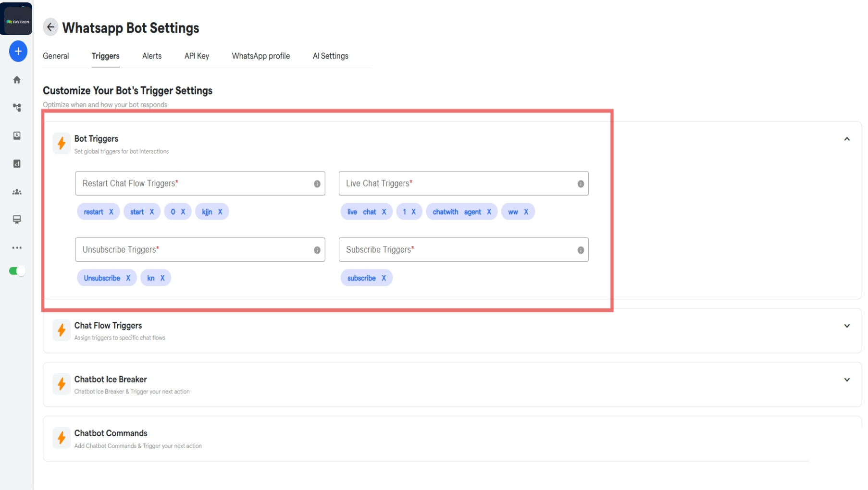Open the team members icon in sidebar
The height and width of the screenshot is (490, 868).
click(17, 192)
